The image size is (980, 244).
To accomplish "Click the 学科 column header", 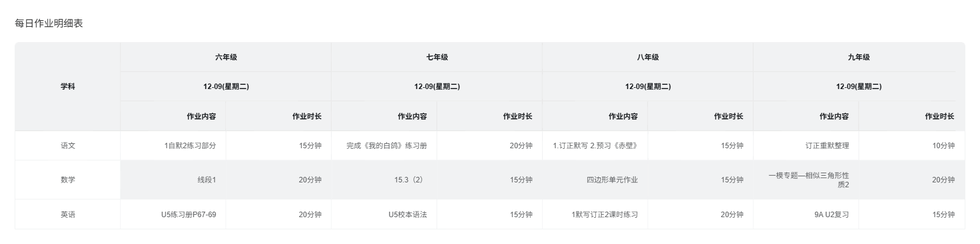I will [68, 87].
